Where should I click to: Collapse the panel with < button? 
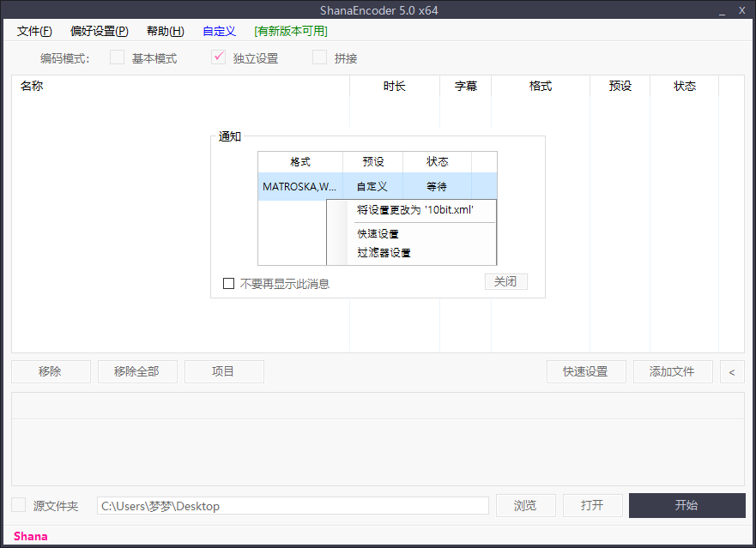click(x=730, y=371)
